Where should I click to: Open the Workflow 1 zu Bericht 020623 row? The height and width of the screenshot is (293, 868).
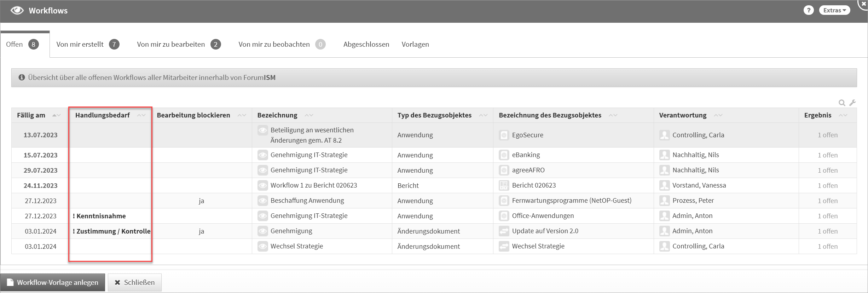pyautogui.click(x=313, y=185)
